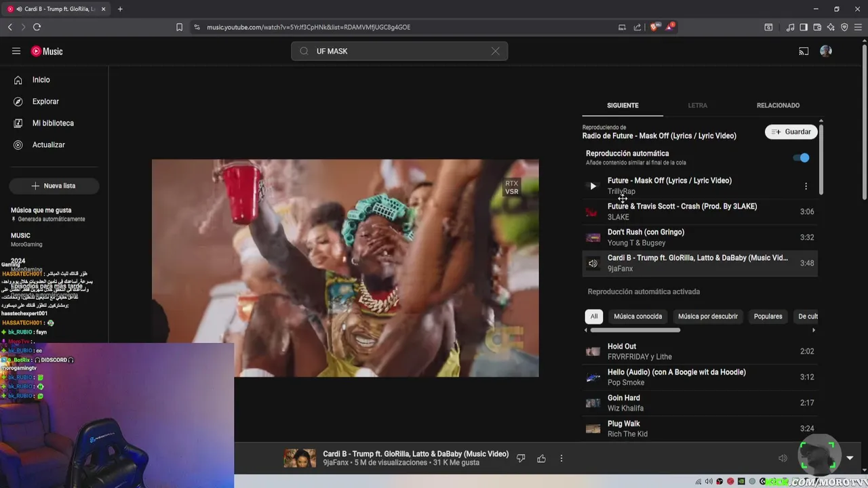Turn off Reproducción automática switch

[x=801, y=158]
